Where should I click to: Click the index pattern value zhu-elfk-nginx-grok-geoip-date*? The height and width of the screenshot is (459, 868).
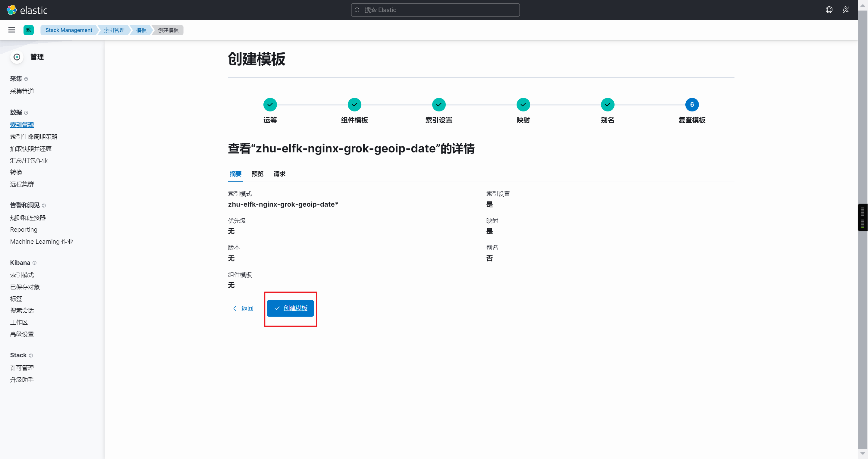pos(283,205)
